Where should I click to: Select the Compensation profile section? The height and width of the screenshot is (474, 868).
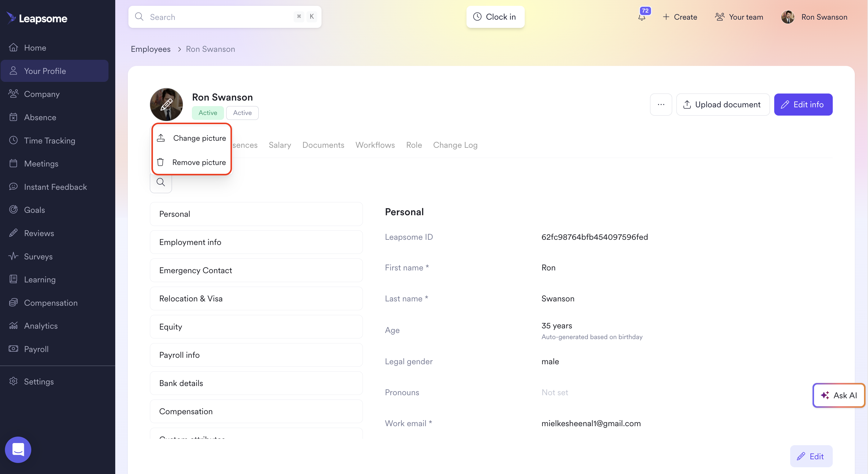(x=256, y=411)
